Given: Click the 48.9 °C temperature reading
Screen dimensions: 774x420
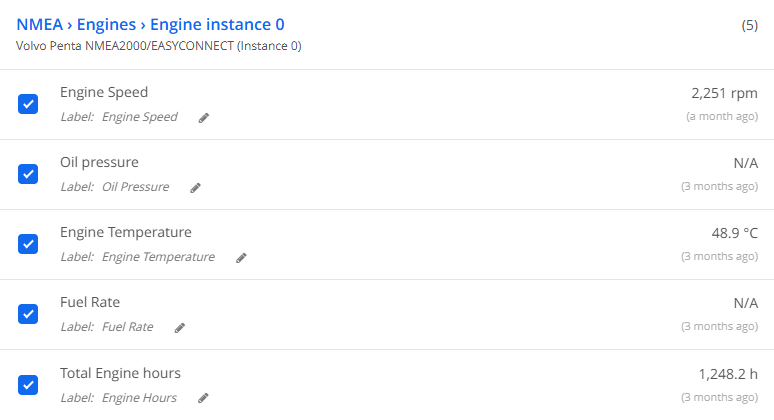Looking at the screenshot, I should point(735,233).
